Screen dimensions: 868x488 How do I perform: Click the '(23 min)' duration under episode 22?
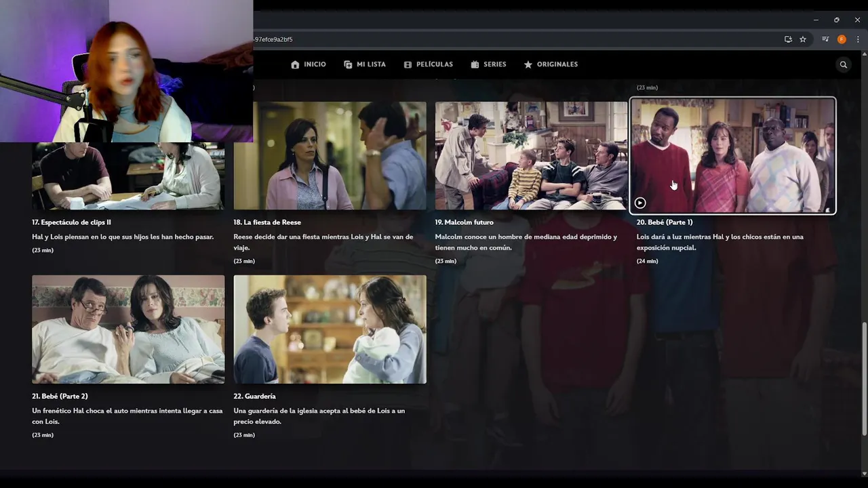(x=244, y=435)
